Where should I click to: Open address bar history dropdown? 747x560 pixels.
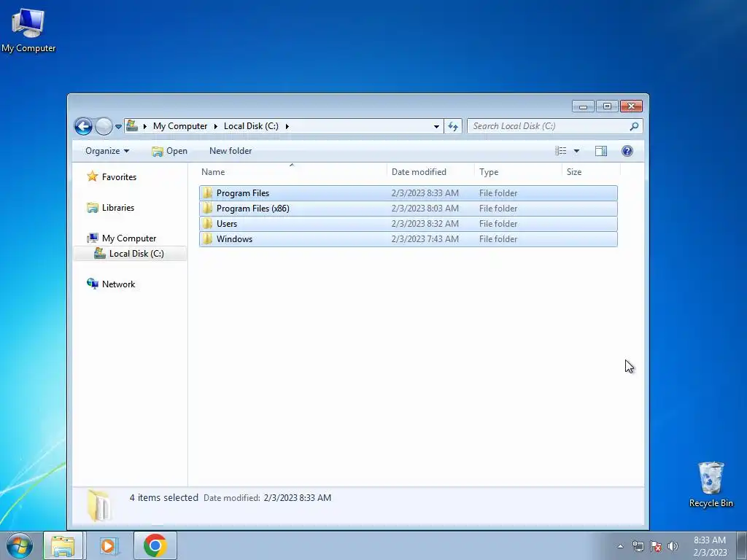(x=436, y=126)
